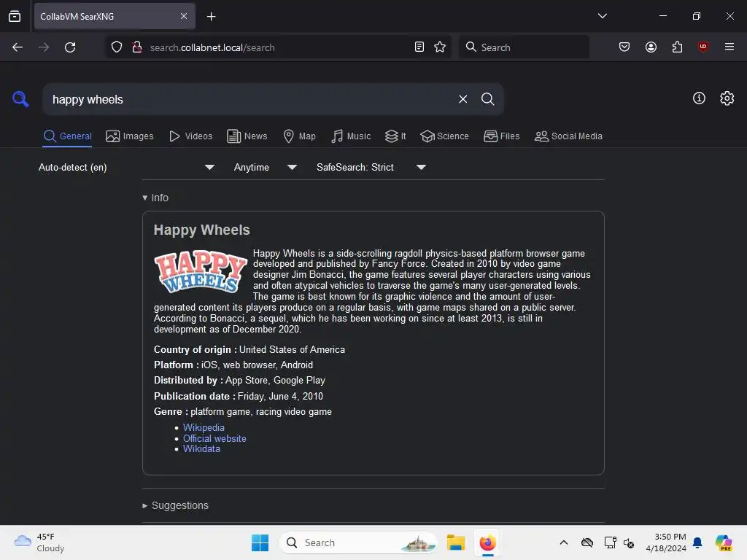
Task: Click the OneDrive cloud tray icon
Action: coord(587,542)
